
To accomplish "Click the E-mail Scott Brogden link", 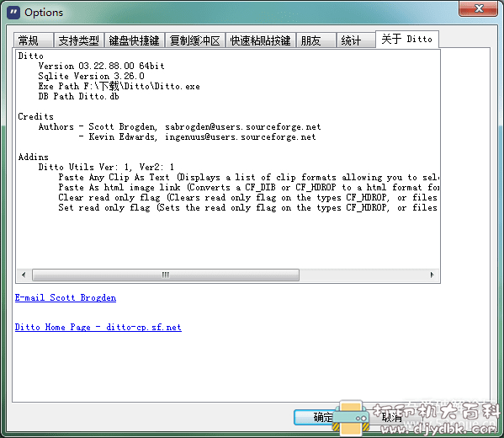I will tap(66, 297).
